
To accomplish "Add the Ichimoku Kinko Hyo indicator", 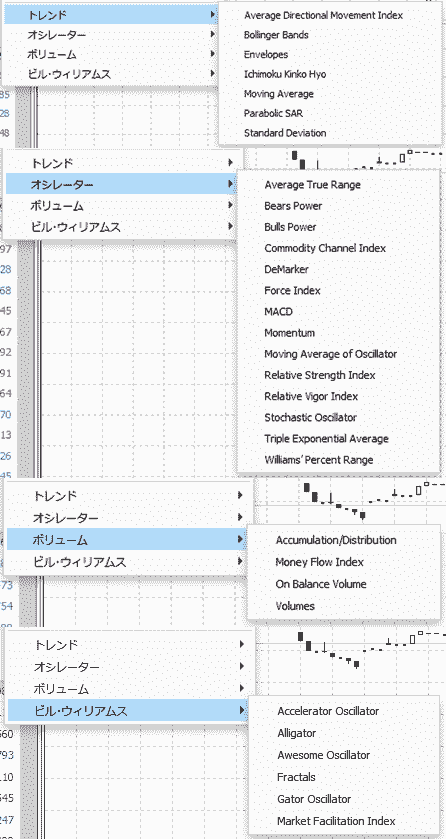I will point(284,74).
